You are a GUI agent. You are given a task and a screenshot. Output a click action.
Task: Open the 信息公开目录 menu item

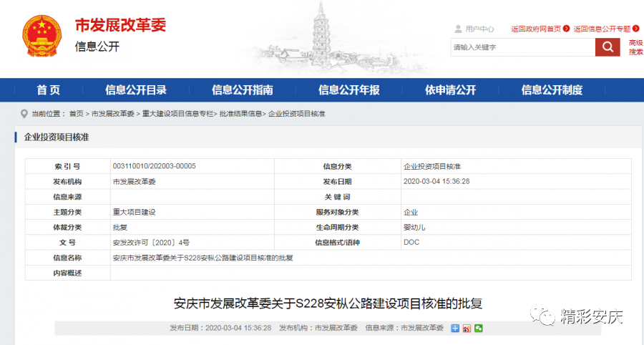click(x=136, y=90)
